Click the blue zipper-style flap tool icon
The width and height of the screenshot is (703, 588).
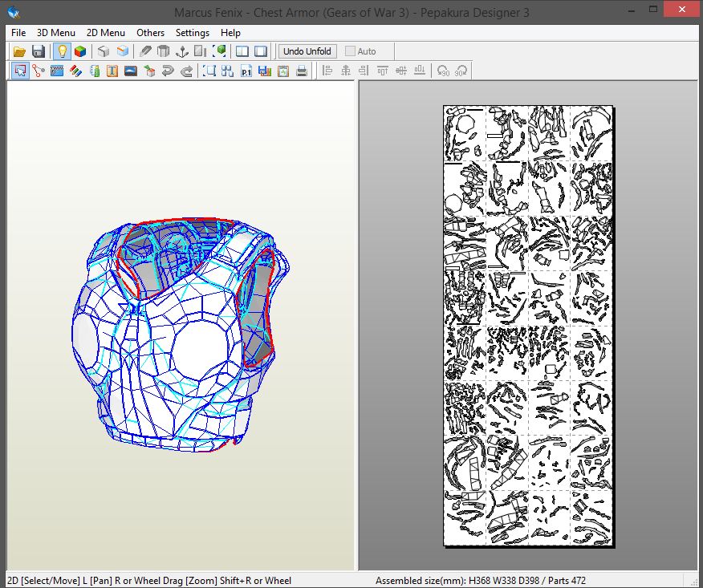(x=57, y=71)
